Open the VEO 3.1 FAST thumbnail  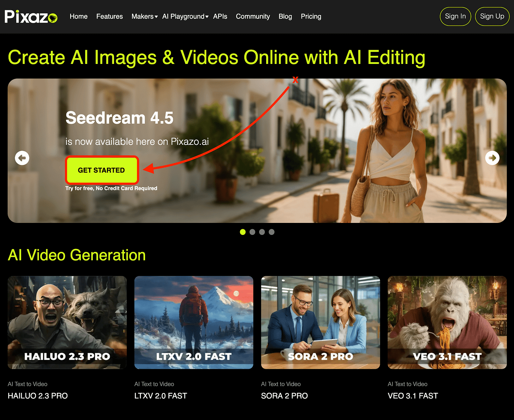point(447,323)
